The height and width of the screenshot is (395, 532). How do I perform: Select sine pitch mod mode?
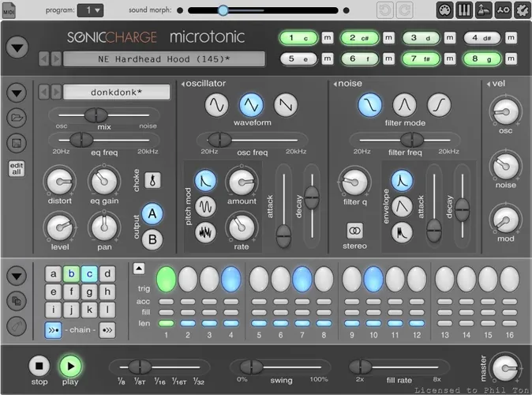pos(205,206)
